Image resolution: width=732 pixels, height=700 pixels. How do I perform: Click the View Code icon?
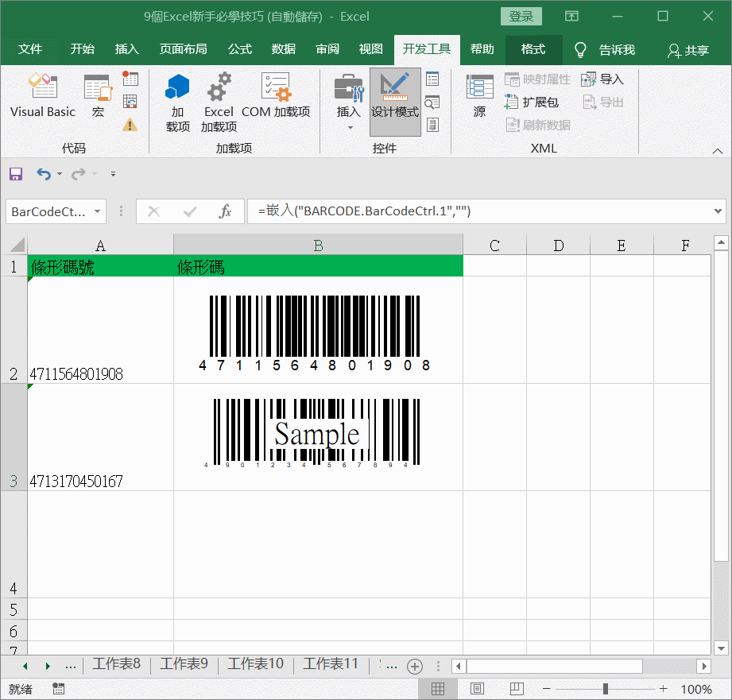tap(432, 102)
